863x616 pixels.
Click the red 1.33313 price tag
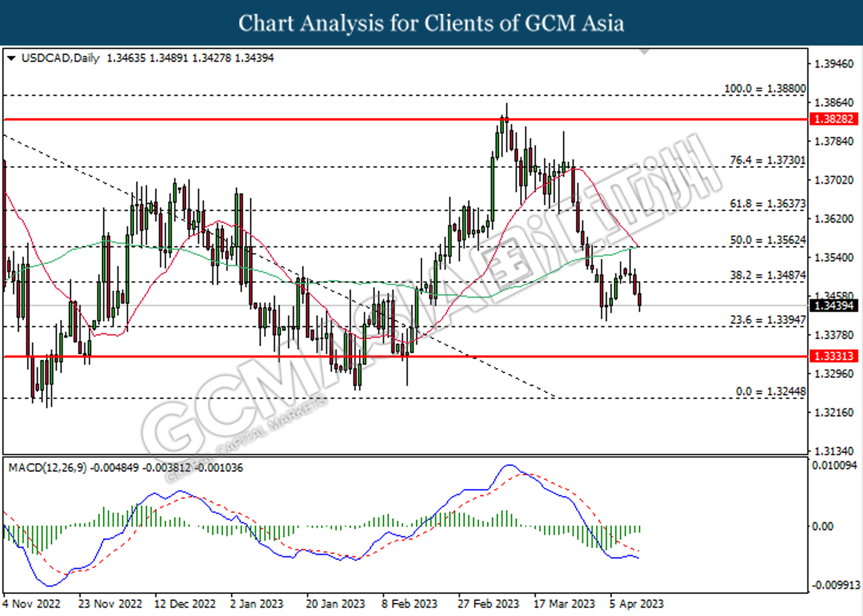(834, 356)
